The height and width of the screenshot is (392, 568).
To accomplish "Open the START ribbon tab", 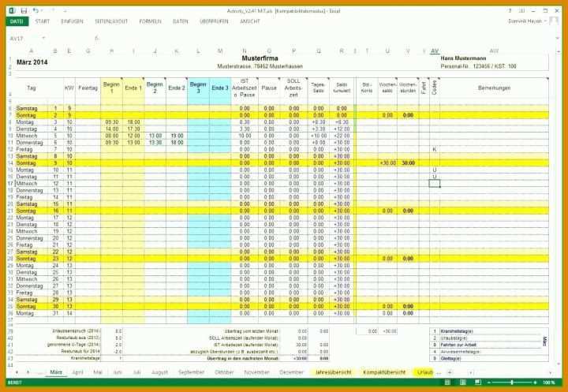I will click(x=43, y=21).
